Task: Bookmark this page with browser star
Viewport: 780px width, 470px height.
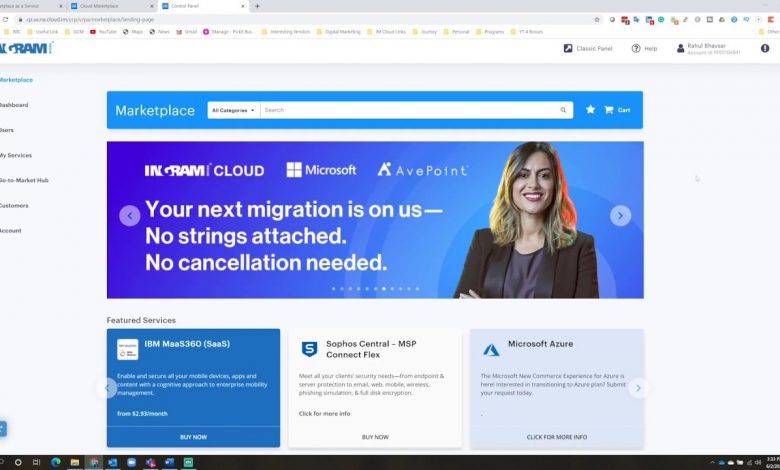Action: pos(597,19)
